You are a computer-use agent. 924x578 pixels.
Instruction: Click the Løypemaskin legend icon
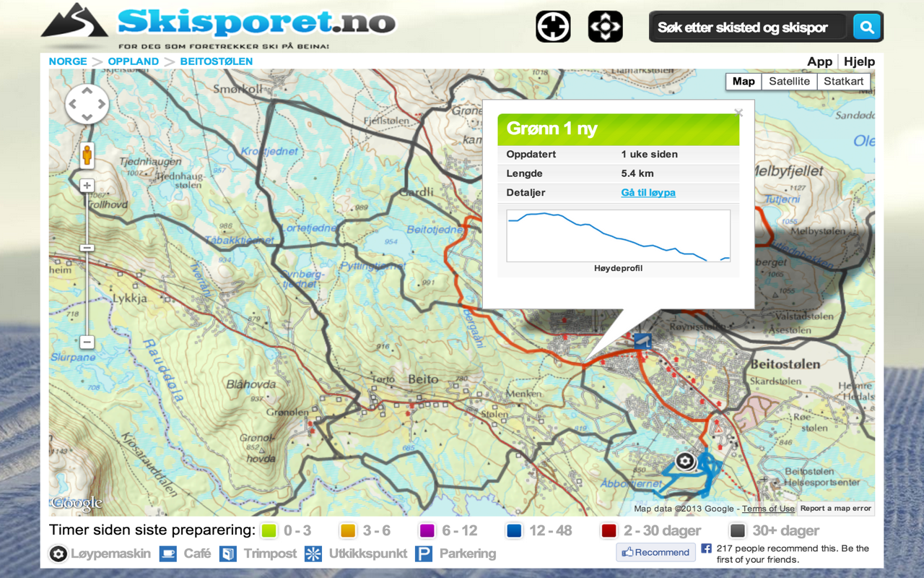(x=58, y=554)
